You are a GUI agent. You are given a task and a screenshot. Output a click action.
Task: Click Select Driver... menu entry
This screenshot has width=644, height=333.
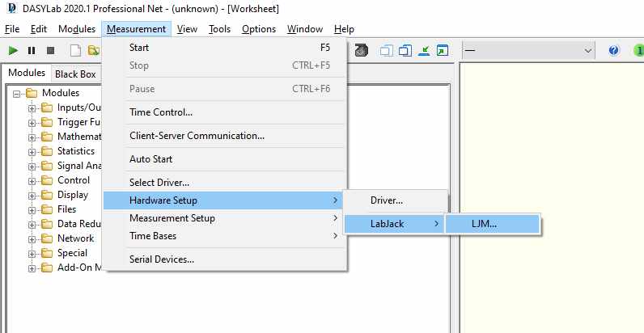tap(159, 183)
